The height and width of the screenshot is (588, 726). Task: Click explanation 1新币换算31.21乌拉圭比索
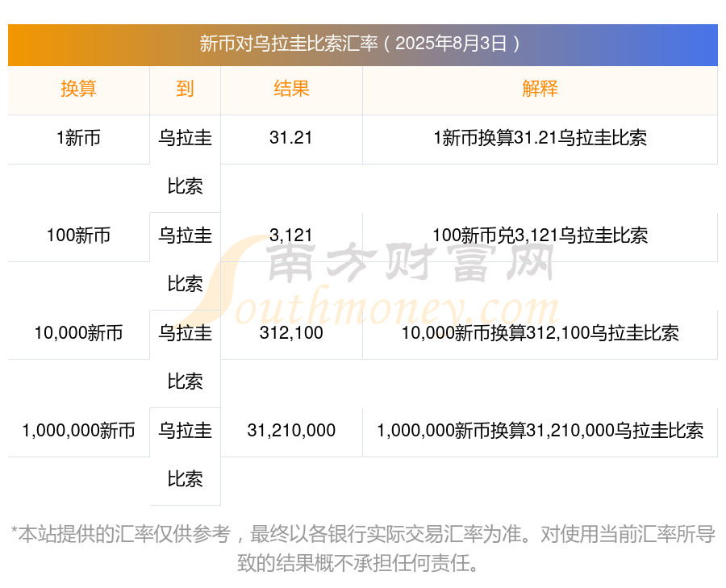click(540, 138)
